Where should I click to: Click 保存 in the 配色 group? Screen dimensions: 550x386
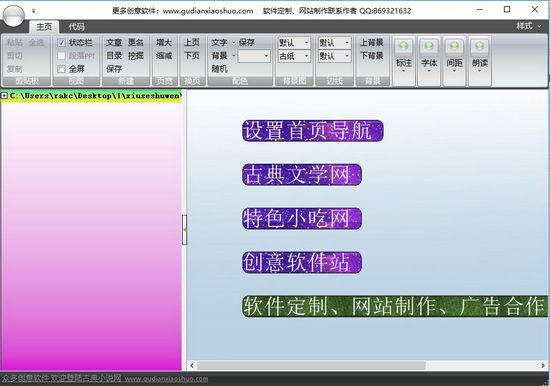click(x=247, y=42)
